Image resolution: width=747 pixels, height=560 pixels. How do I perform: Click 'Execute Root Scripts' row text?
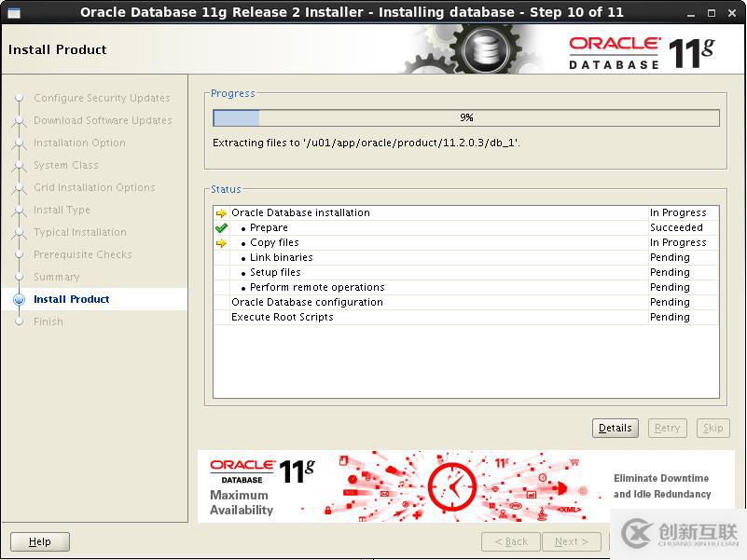(x=282, y=317)
